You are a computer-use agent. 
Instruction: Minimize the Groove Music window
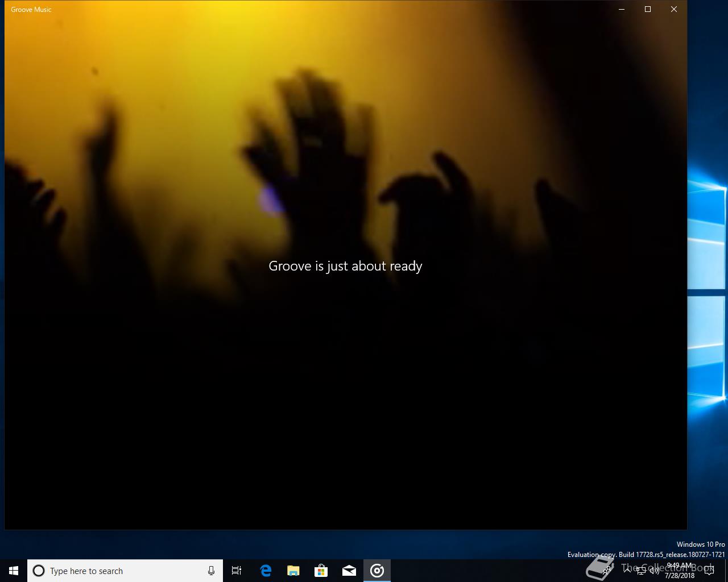point(622,9)
